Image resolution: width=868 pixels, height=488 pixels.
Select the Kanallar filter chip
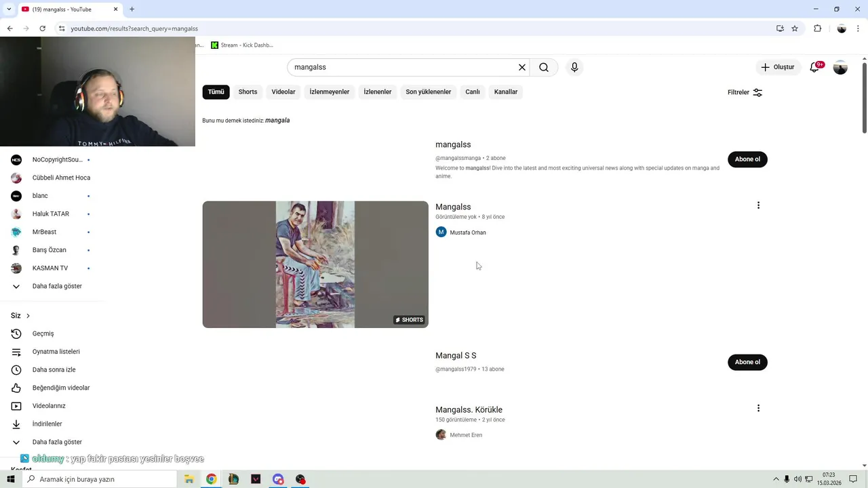(506, 92)
